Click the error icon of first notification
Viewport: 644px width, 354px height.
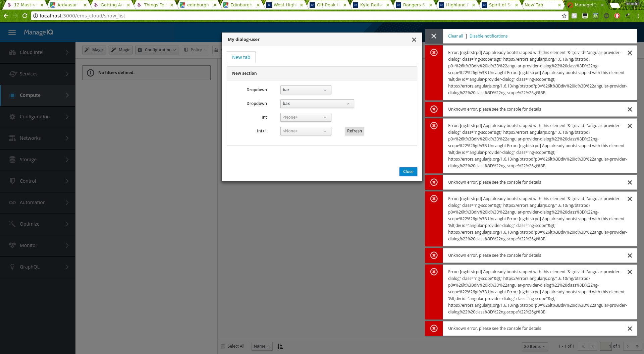[434, 53]
